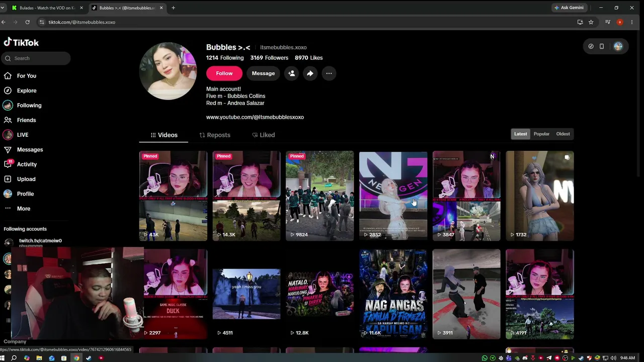Image resolution: width=644 pixels, height=362 pixels.
Task: Close the Bubbles TikTok browser tab
Action: click(x=161, y=8)
